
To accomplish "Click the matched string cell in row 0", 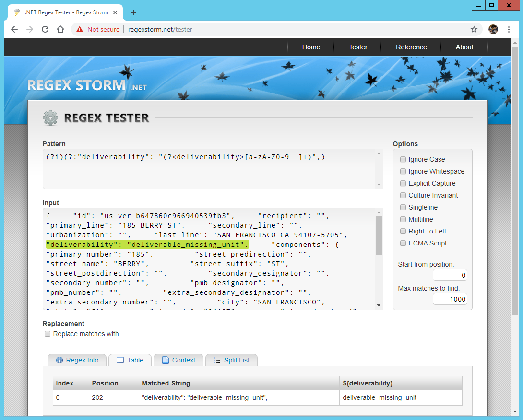I will coord(239,397).
